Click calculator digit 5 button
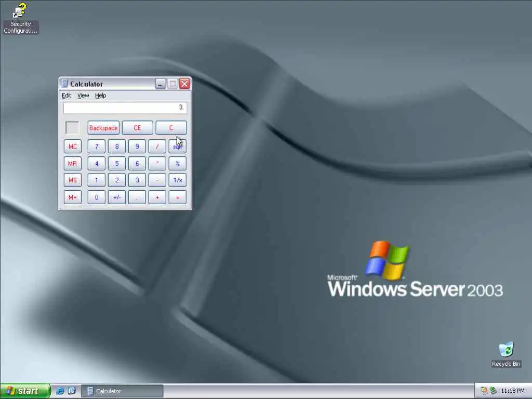The width and height of the screenshot is (532, 399). pos(117,164)
